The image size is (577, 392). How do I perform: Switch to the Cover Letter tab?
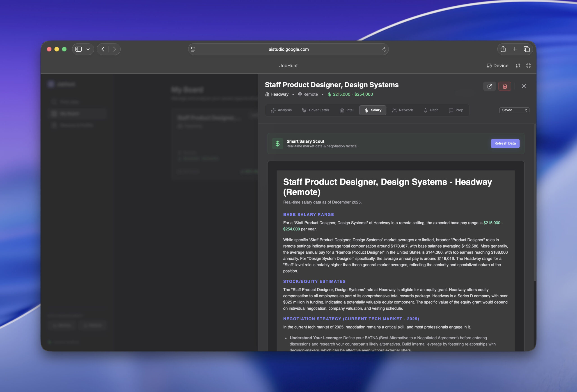315,110
